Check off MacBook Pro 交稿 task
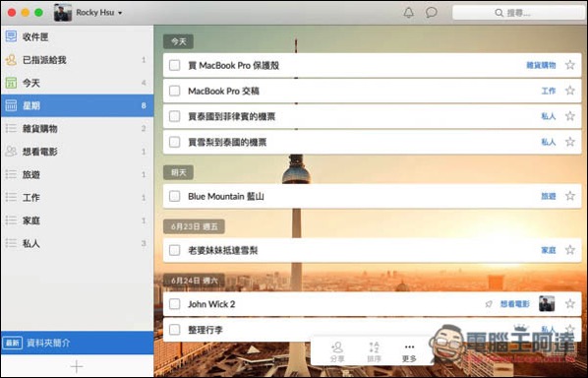This screenshot has width=588, height=378. pos(174,91)
